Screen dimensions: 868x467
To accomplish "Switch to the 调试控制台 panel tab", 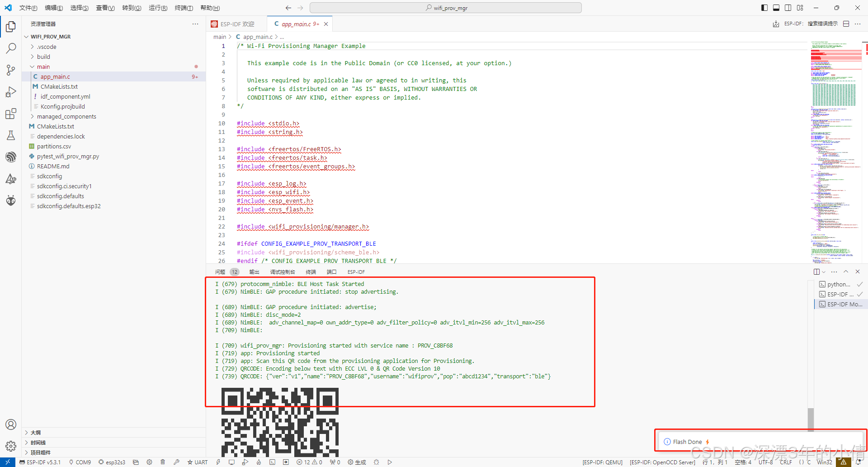I will tap(283, 272).
